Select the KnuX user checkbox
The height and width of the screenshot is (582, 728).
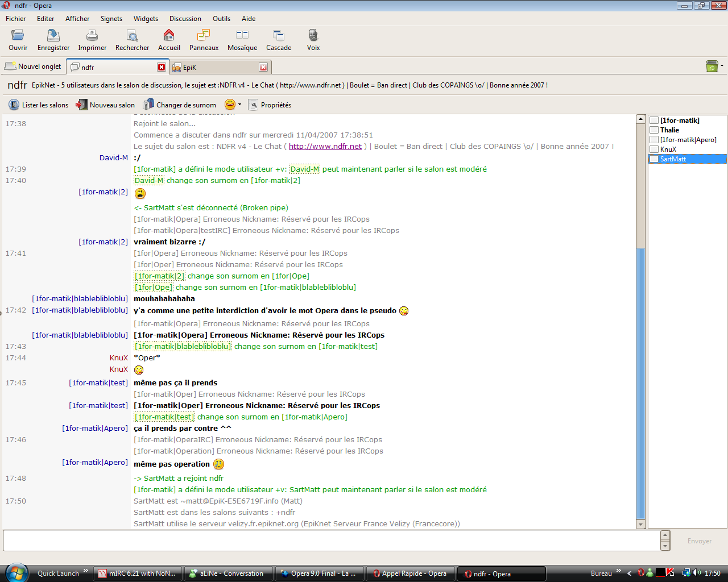coord(655,149)
